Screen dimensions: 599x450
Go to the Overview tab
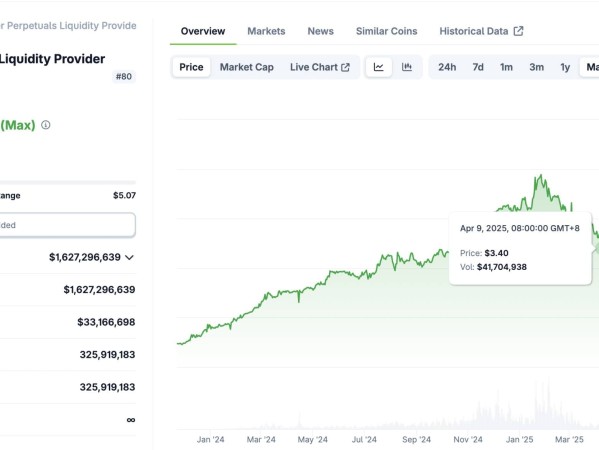click(203, 31)
